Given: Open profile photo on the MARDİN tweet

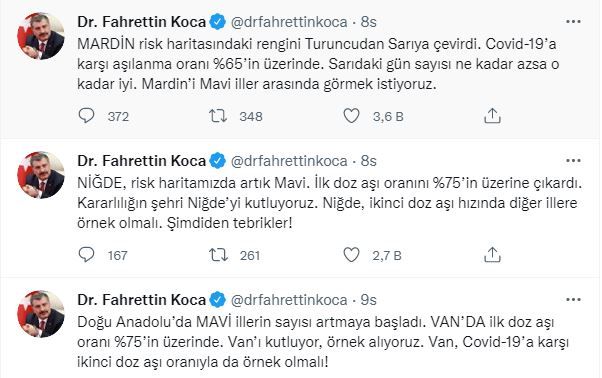Looking at the screenshot, I should 41,36.
